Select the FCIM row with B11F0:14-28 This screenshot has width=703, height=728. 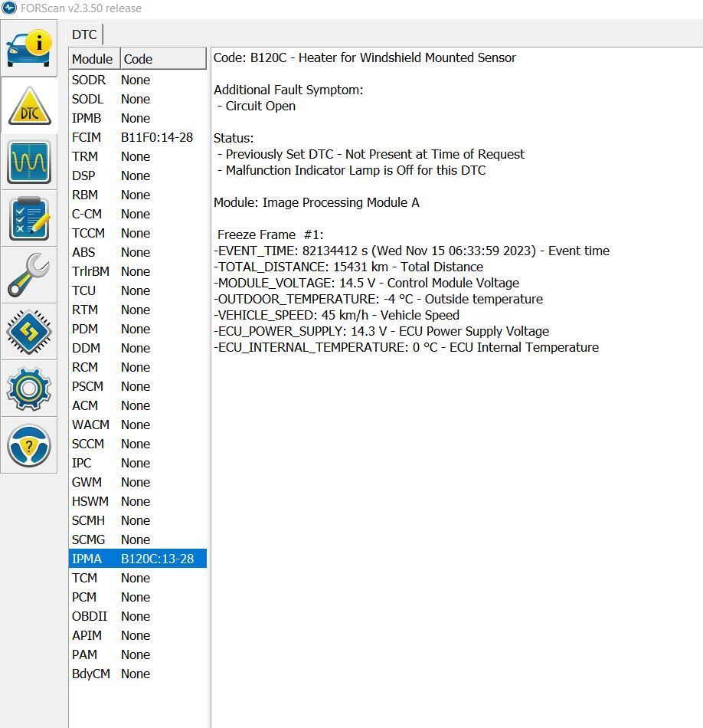[x=138, y=137]
